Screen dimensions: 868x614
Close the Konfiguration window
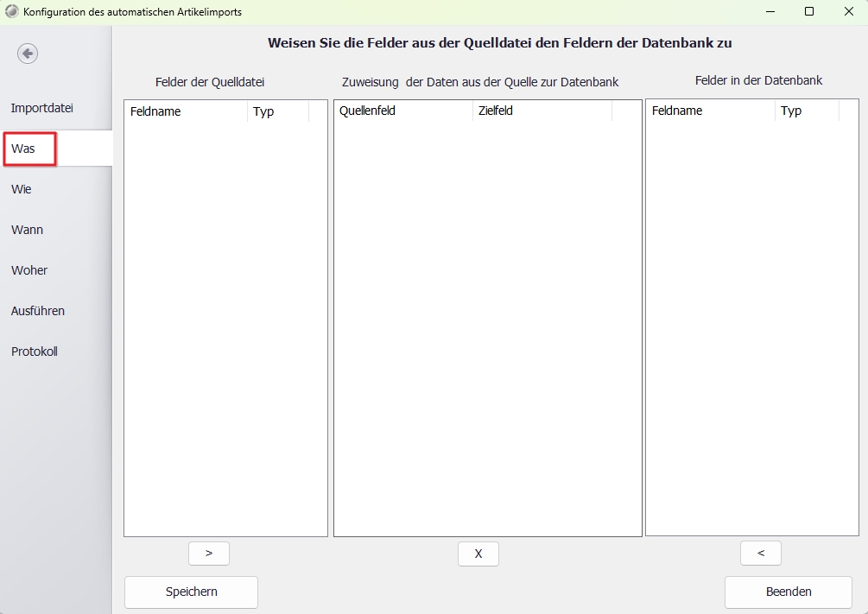(849, 11)
